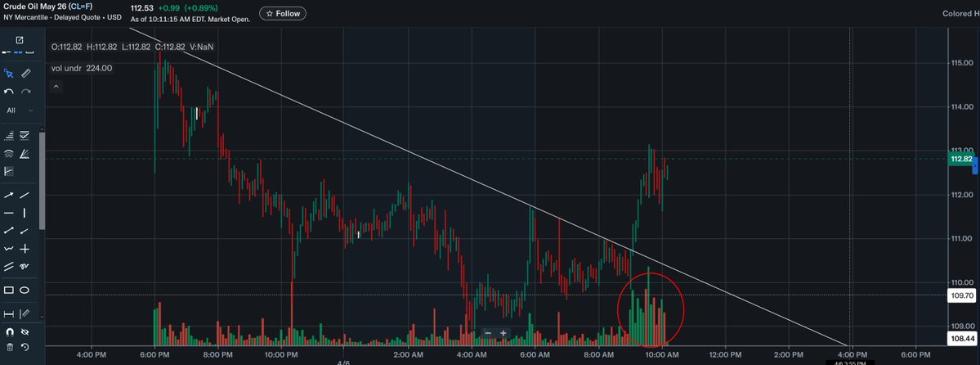
Task: Select the zigzag polyline tool
Action: tap(9, 249)
